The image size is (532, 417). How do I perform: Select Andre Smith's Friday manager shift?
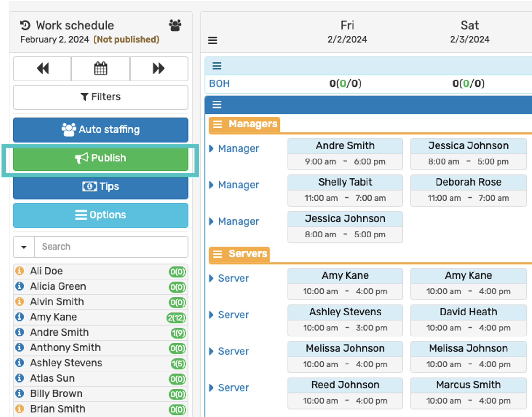pos(345,154)
